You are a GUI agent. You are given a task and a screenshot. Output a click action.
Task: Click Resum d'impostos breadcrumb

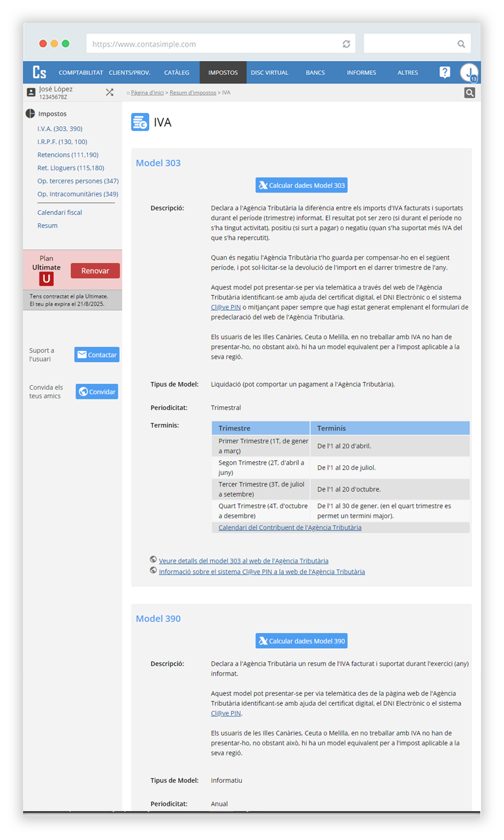193,93
